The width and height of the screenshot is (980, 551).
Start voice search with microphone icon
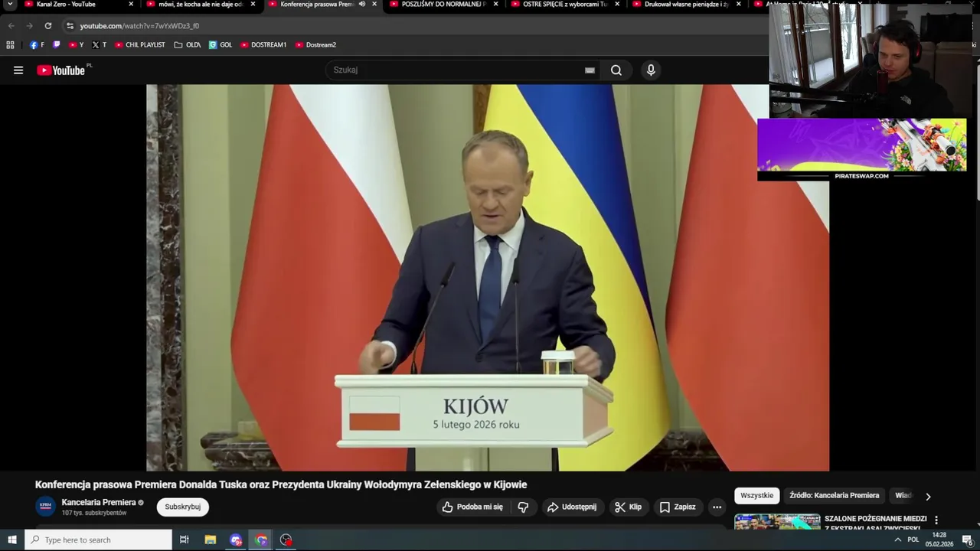[x=651, y=70]
